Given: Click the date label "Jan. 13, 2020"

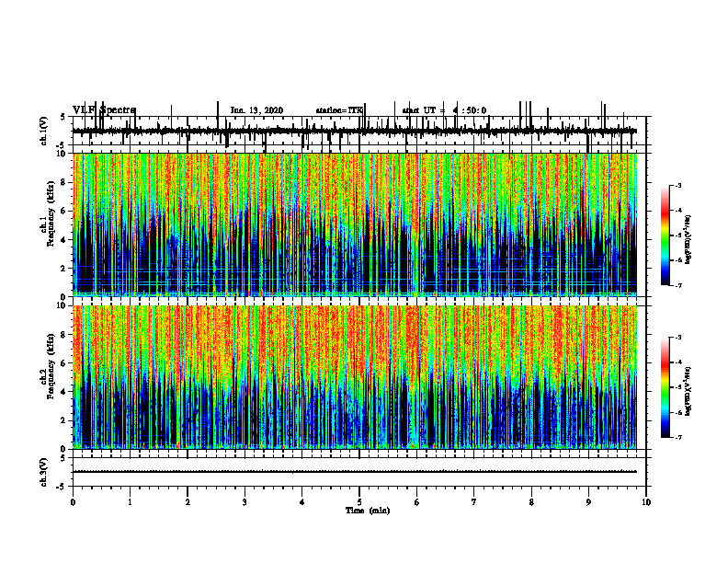Looking at the screenshot, I should point(256,110).
